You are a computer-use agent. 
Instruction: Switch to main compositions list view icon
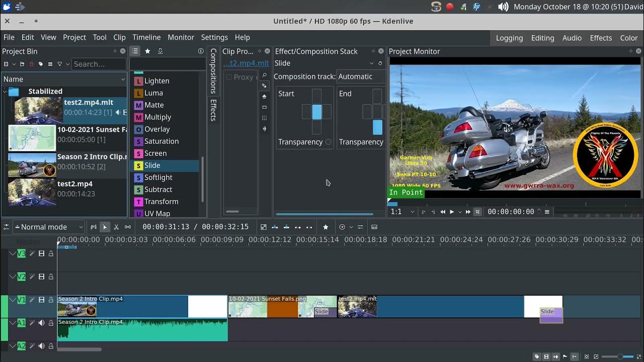pyautogui.click(x=135, y=51)
